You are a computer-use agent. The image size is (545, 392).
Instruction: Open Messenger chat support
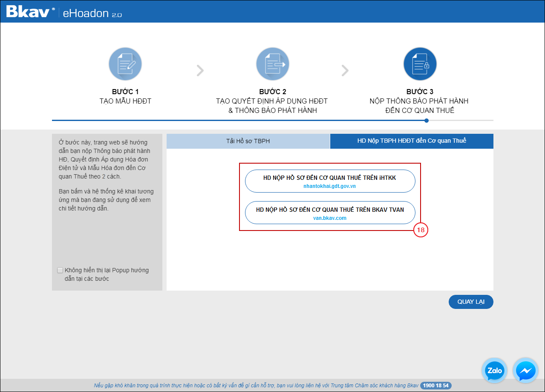[526, 370]
